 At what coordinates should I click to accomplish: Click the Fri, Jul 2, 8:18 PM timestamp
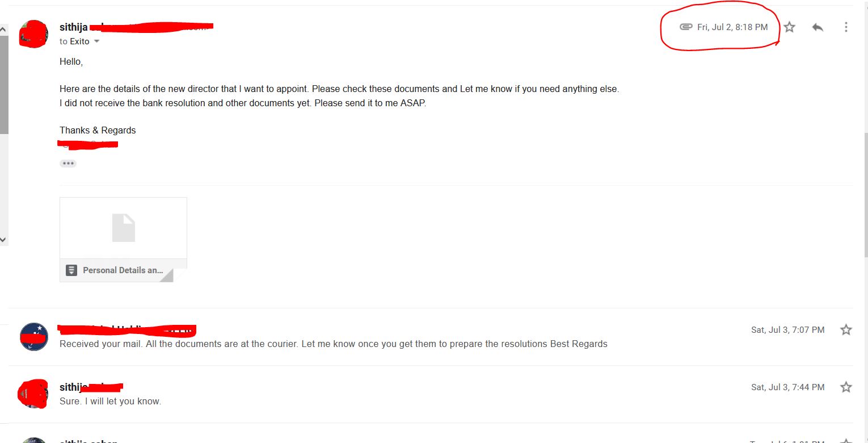click(732, 27)
